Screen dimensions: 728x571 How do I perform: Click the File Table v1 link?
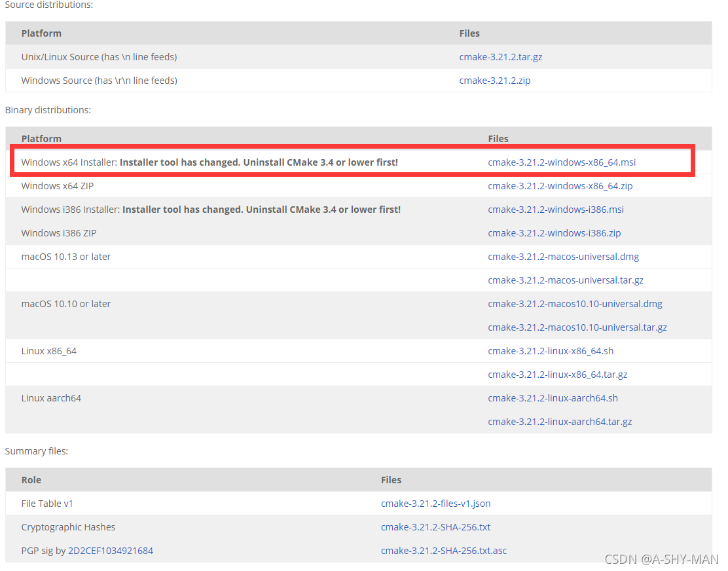[x=68, y=504]
